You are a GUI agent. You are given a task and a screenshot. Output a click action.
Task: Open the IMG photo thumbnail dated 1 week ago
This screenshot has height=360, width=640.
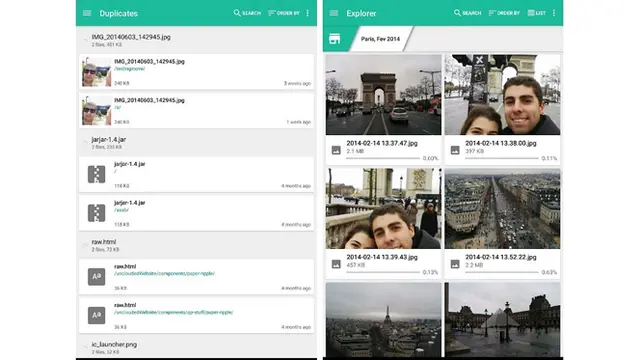96,111
